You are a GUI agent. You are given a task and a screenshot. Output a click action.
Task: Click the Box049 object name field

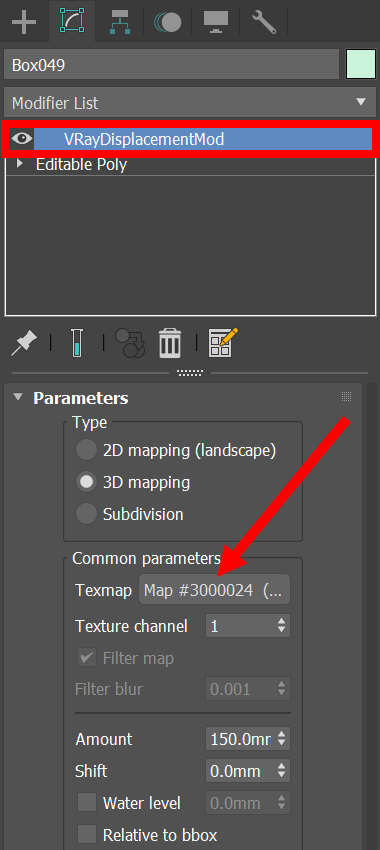click(171, 66)
